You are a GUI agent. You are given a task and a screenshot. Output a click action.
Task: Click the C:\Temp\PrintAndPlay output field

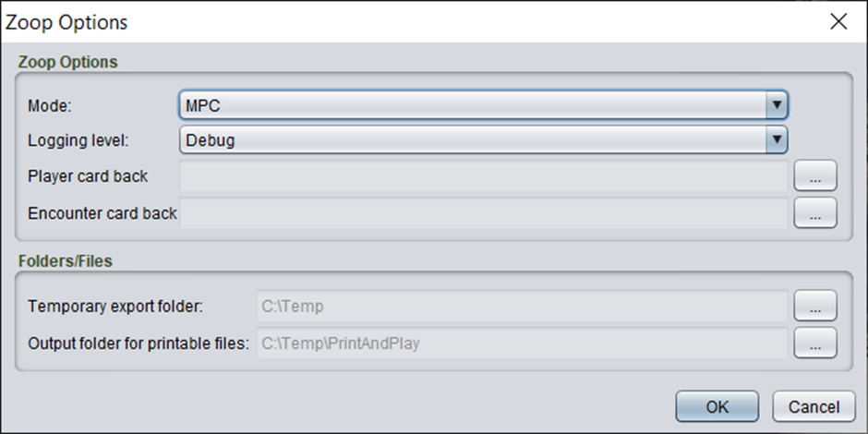click(x=522, y=343)
